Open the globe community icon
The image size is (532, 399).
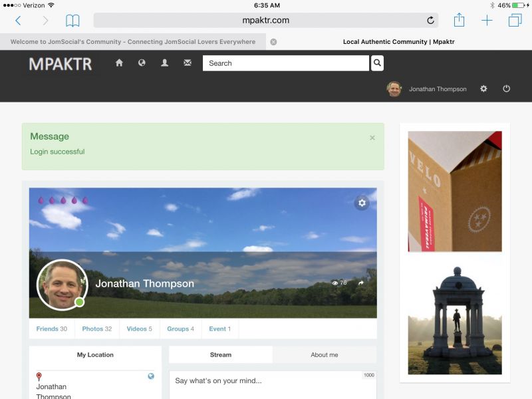(142, 63)
